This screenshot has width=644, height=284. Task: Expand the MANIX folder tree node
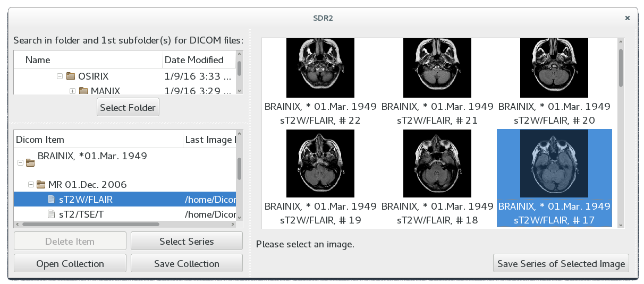tap(73, 91)
